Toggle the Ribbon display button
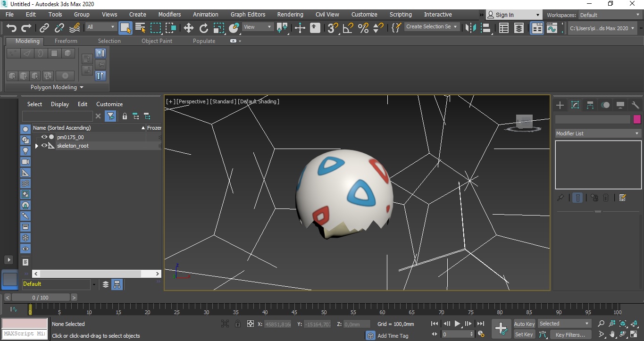 pyautogui.click(x=537, y=28)
